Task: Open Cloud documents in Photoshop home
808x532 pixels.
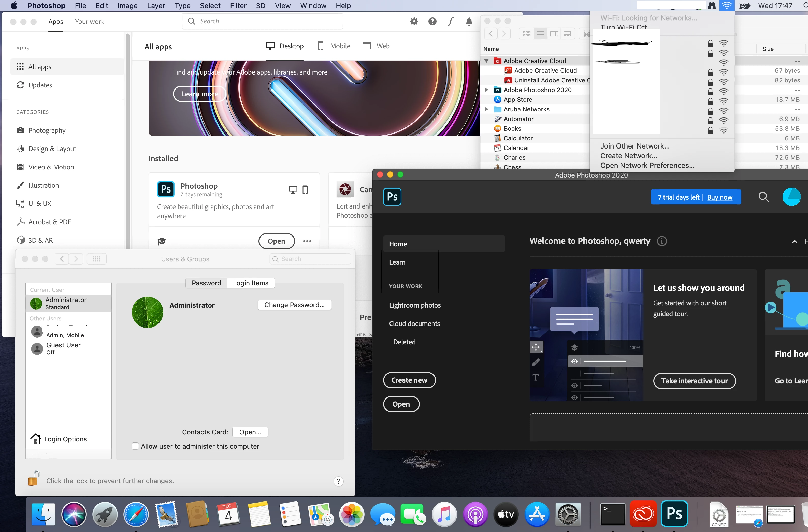Action: (x=414, y=323)
